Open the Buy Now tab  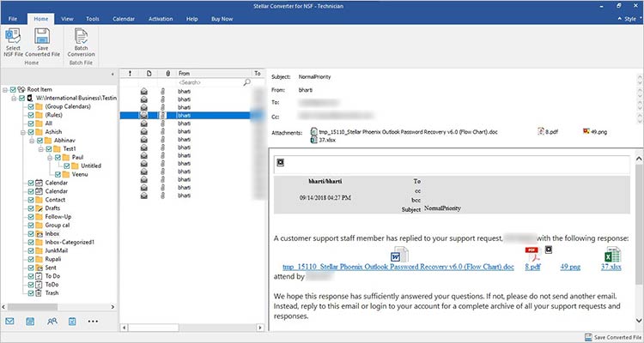coord(222,19)
